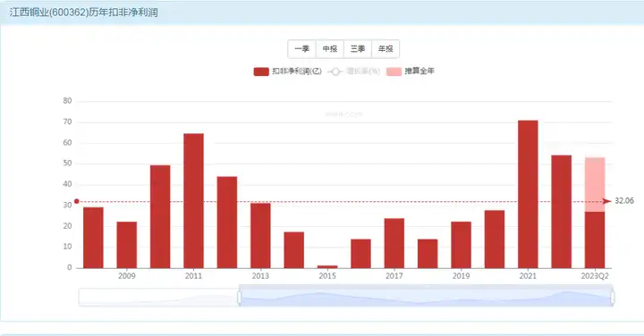Click the 2015 smallest bar

(x=327, y=266)
